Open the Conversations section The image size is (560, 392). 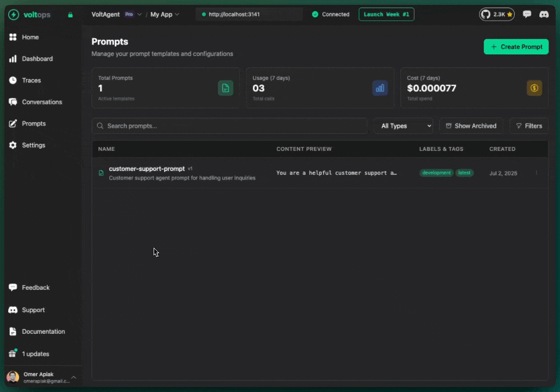click(42, 102)
